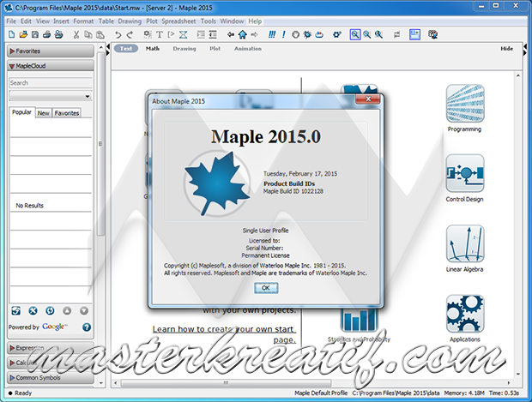This screenshot has width=532, height=402.
Task: Click the Undo arrow icon
Action: pos(118,34)
